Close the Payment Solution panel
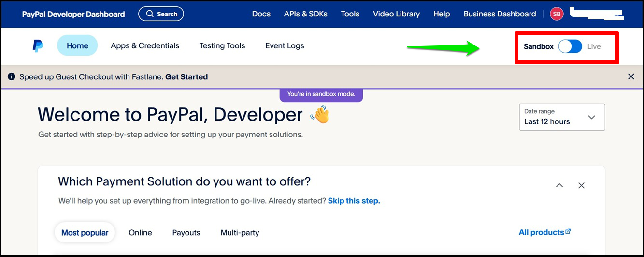This screenshot has width=644, height=257. pyautogui.click(x=581, y=185)
